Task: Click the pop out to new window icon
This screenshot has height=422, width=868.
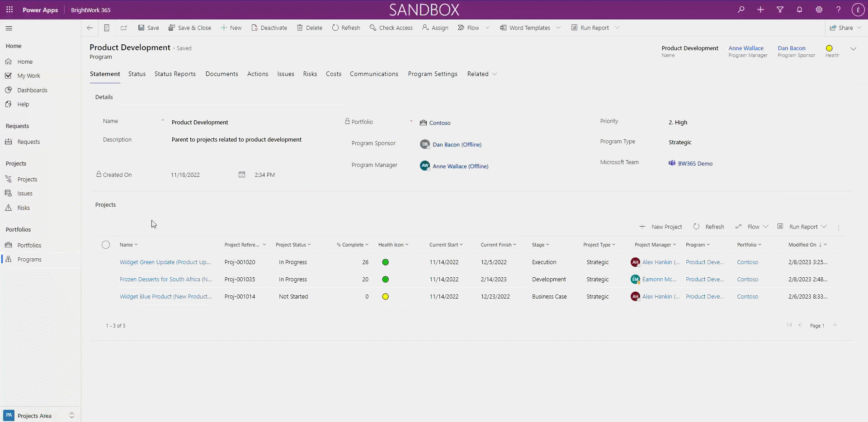Action: tap(123, 28)
